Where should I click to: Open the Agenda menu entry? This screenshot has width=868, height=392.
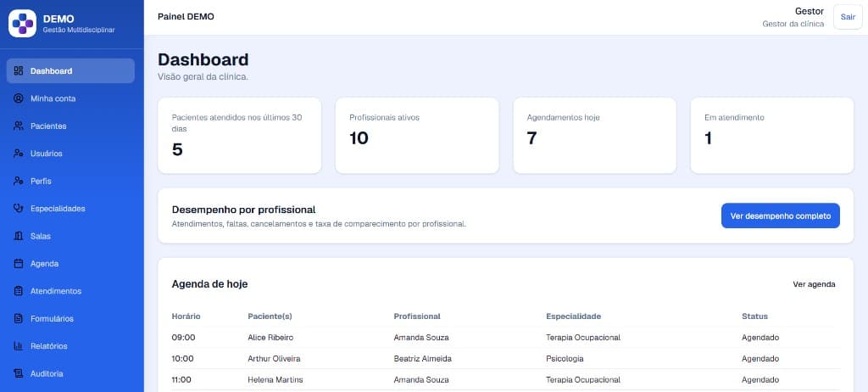click(70, 263)
